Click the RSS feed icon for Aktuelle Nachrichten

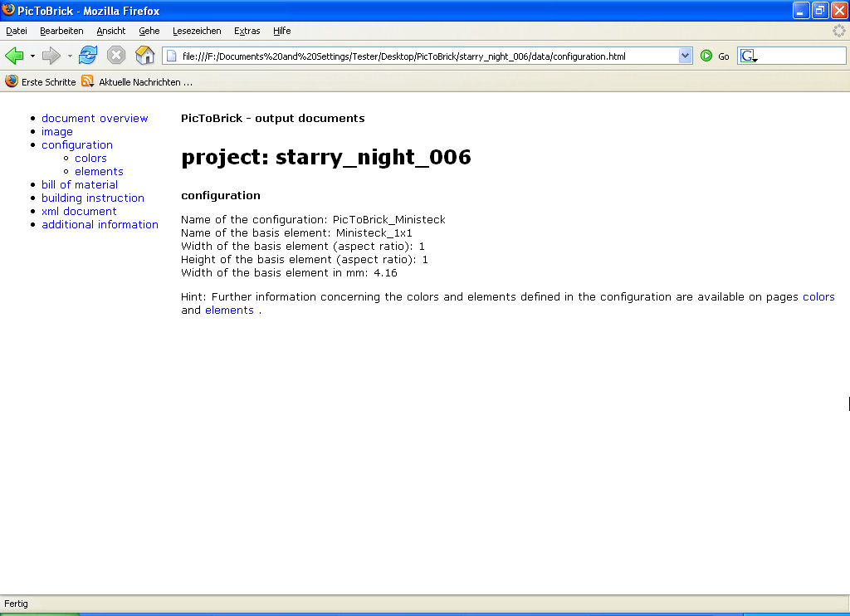[x=87, y=81]
